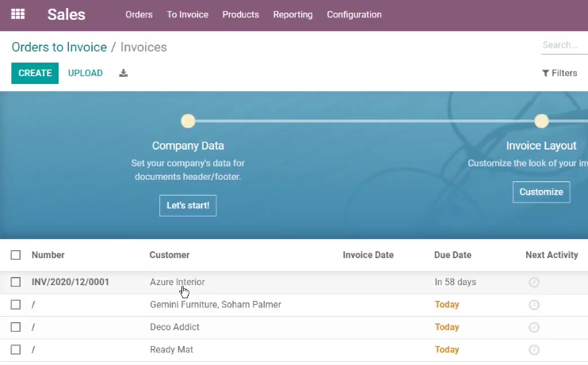588x365 pixels.
Task: Open the Products menu
Action: pyautogui.click(x=240, y=14)
